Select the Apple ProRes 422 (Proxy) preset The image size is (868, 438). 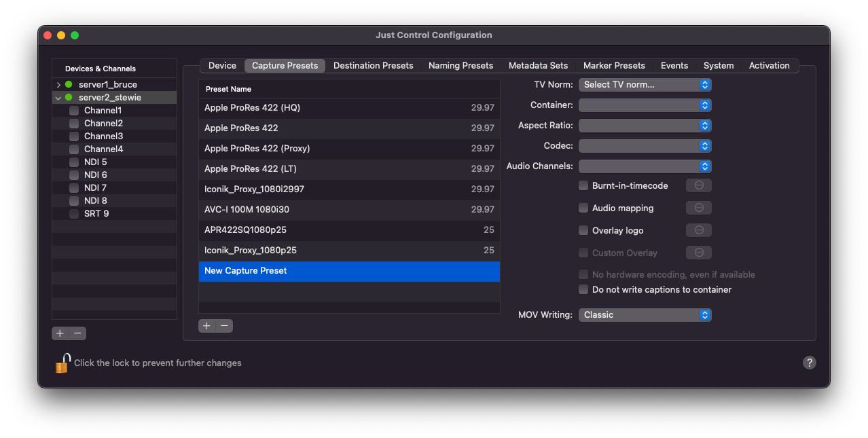click(x=349, y=149)
